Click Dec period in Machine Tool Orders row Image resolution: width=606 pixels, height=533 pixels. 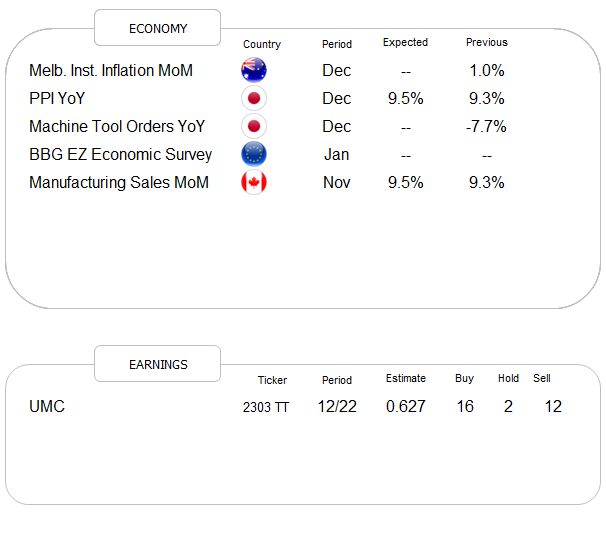pos(337,126)
